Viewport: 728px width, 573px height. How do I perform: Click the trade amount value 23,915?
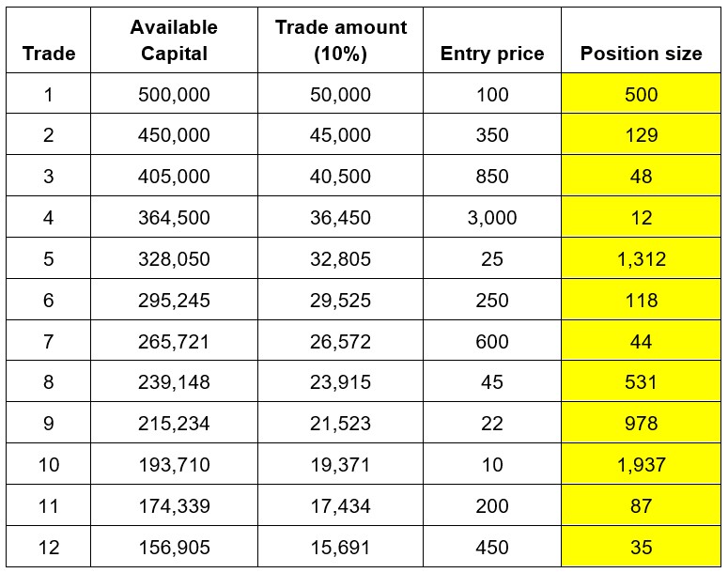[340, 382]
